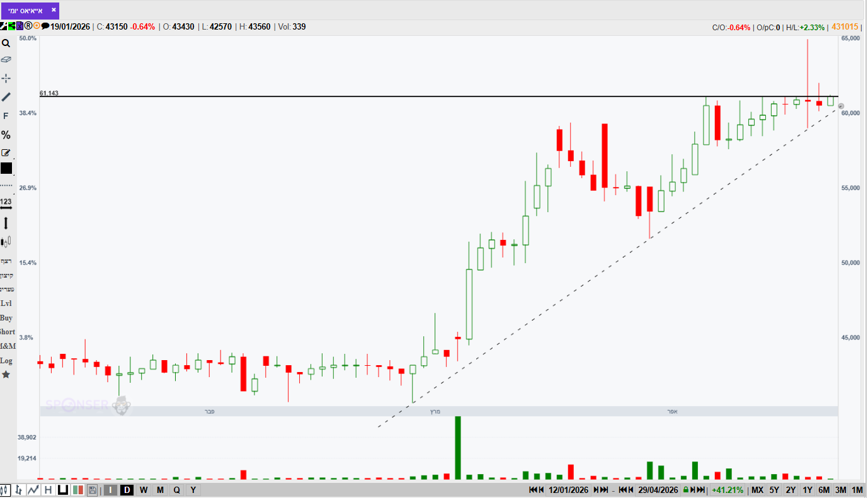Select the eraser tool in the sidebar

tap(6, 60)
